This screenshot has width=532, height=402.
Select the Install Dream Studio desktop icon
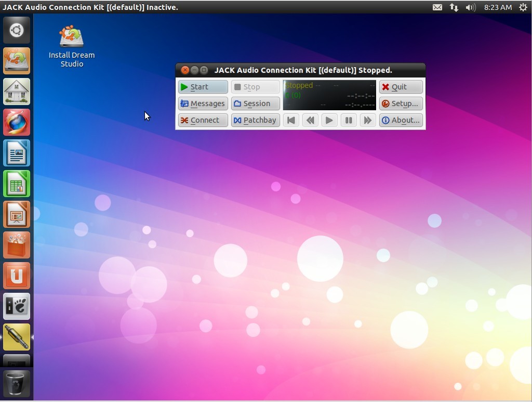[x=72, y=46]
